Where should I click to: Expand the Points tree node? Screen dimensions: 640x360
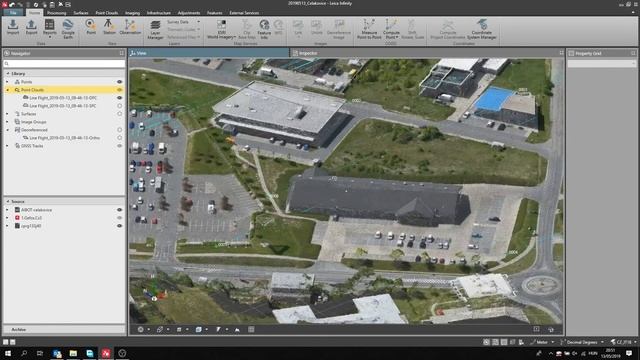[x=7, y=82]
